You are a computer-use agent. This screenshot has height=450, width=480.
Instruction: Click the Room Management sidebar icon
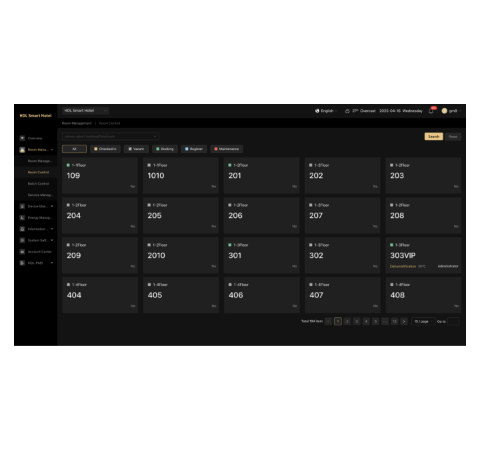pyautogui.click(x=22, y=150)
